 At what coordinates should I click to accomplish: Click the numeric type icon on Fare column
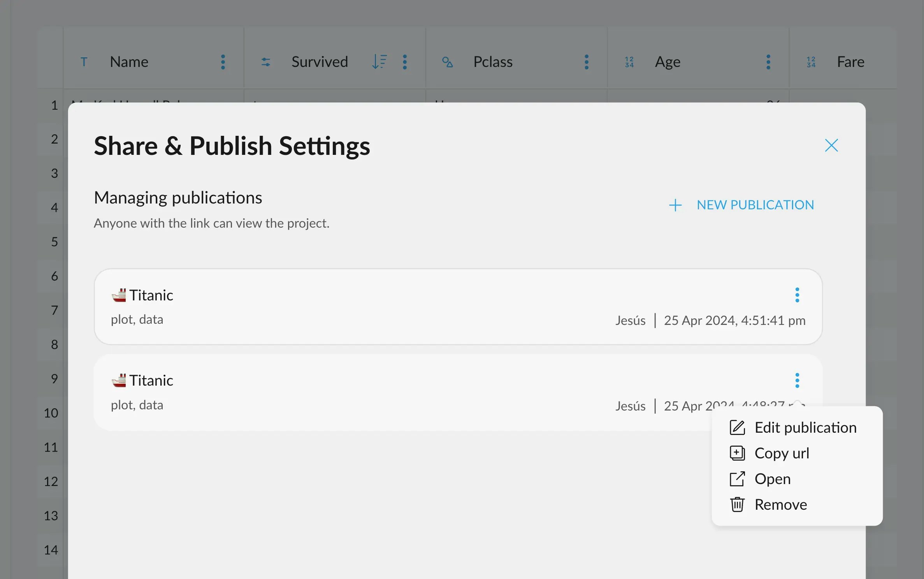click(x=811, y=61)
